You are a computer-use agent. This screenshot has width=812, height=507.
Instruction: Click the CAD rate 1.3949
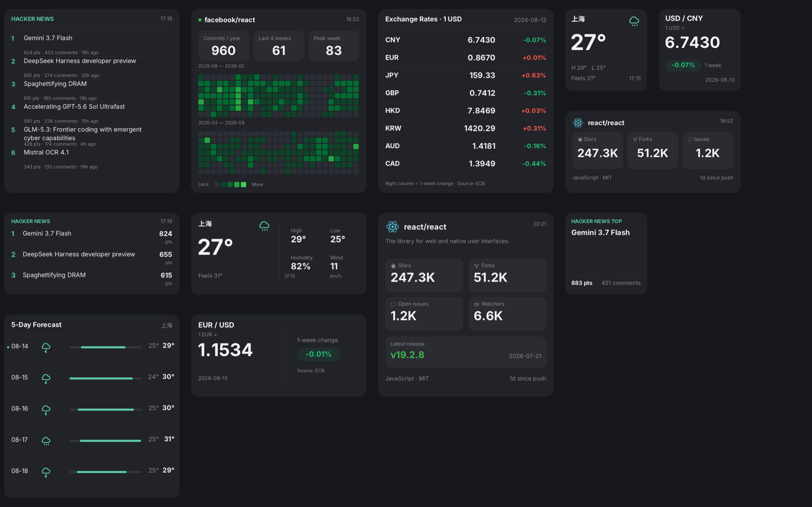481,164
